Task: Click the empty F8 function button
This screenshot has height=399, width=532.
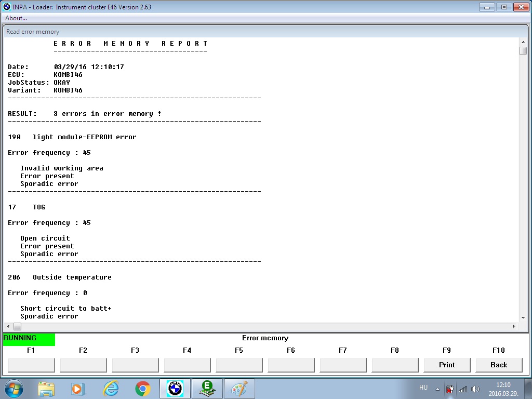Action: coord(395,365)
